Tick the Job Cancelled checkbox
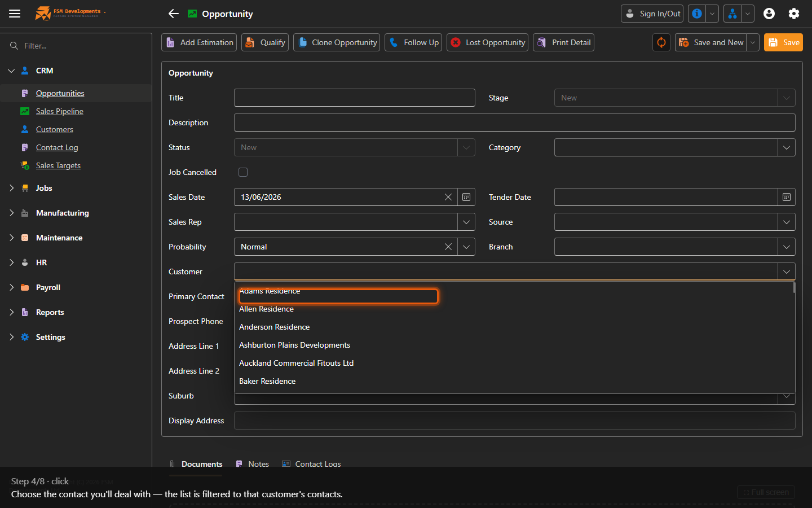This screenshot has height=508, width=812. tap(243, 172)
